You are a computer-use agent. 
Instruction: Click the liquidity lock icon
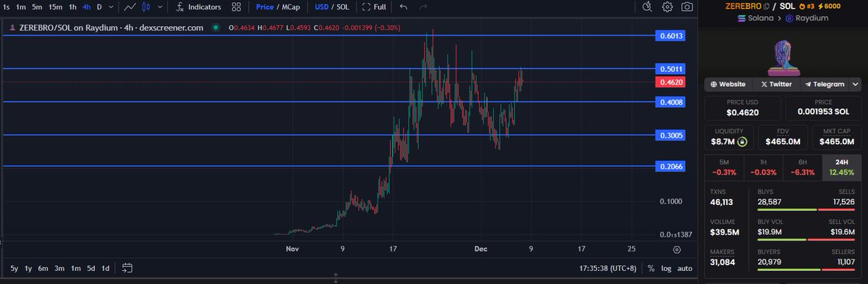742,142
